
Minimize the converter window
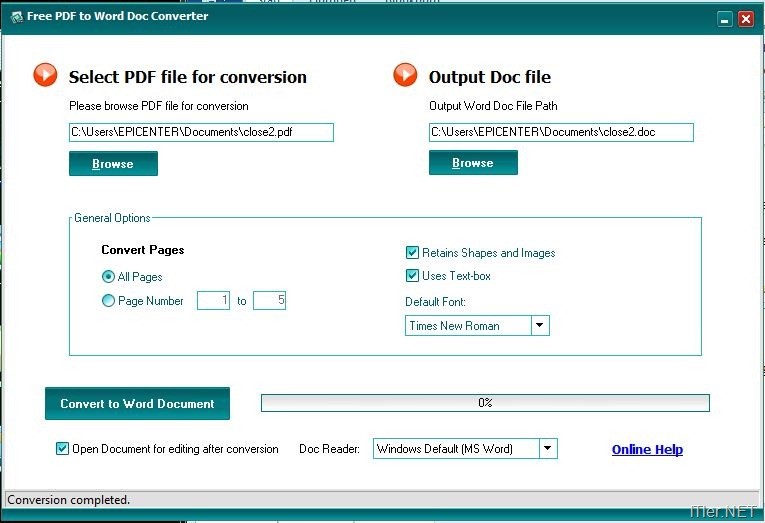(725, 19)
